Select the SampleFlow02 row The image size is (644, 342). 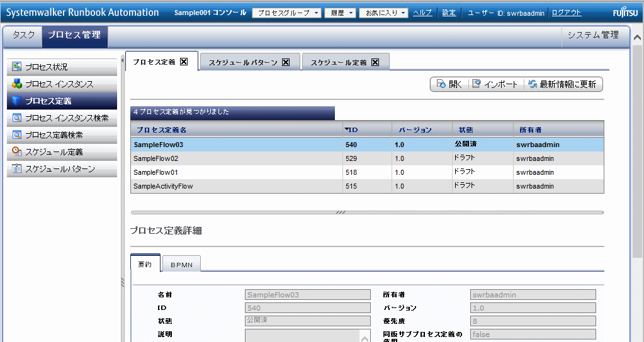(x=367, y=158)
